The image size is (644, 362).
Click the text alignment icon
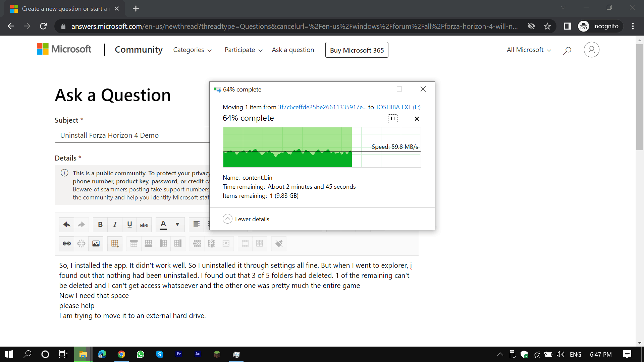pos(196,224)
